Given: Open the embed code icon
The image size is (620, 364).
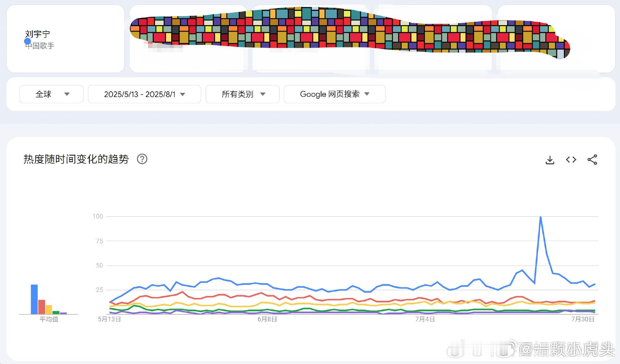Looking at the screenshot, I should pos(571,160).
